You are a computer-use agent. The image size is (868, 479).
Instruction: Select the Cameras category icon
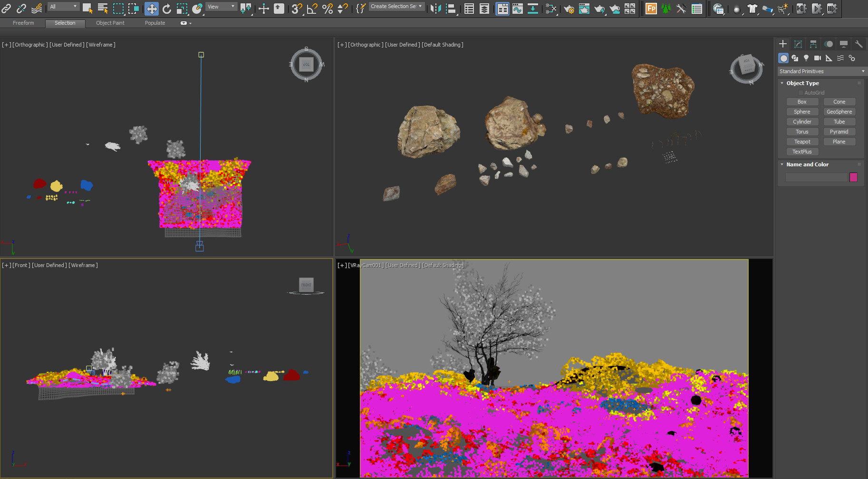(818, 58)
